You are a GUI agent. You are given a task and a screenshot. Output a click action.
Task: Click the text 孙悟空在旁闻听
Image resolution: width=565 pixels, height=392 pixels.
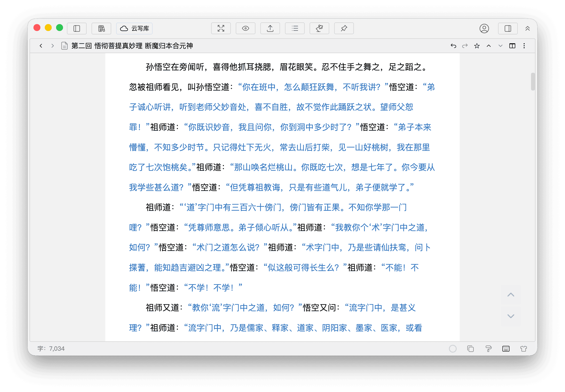tap(175, 67)
